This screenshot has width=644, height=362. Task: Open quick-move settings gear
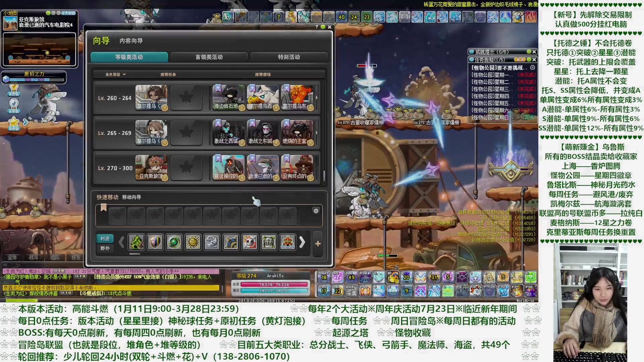point(316,211)
